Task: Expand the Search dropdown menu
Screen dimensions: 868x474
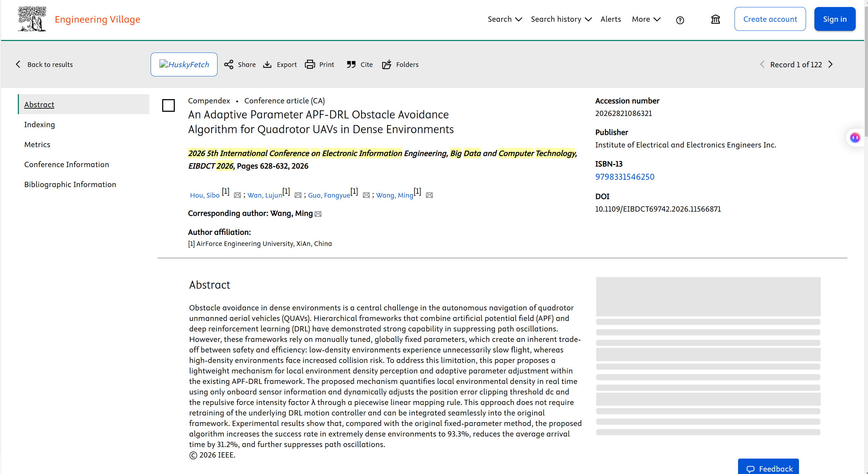Action: tap(505, 19)
